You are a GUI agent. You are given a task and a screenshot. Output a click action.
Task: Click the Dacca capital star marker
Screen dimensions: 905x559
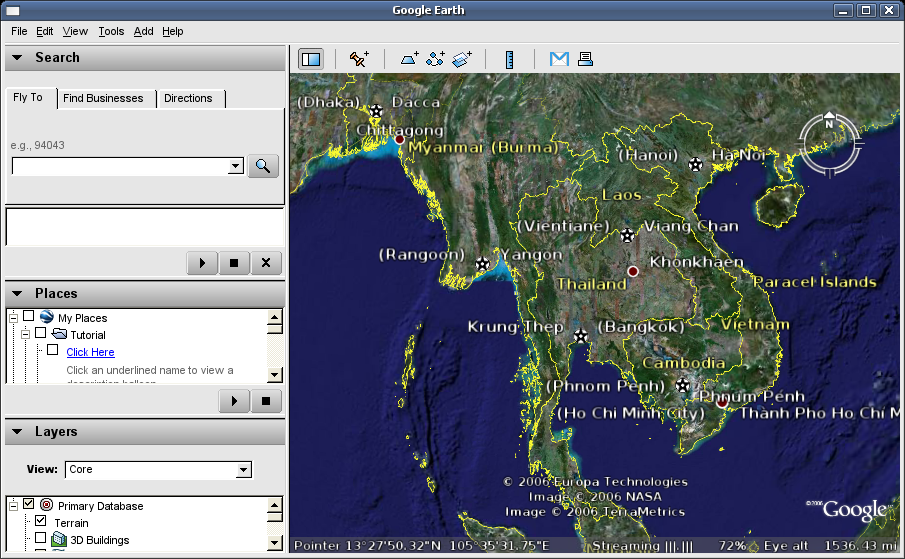pos(376,111)
